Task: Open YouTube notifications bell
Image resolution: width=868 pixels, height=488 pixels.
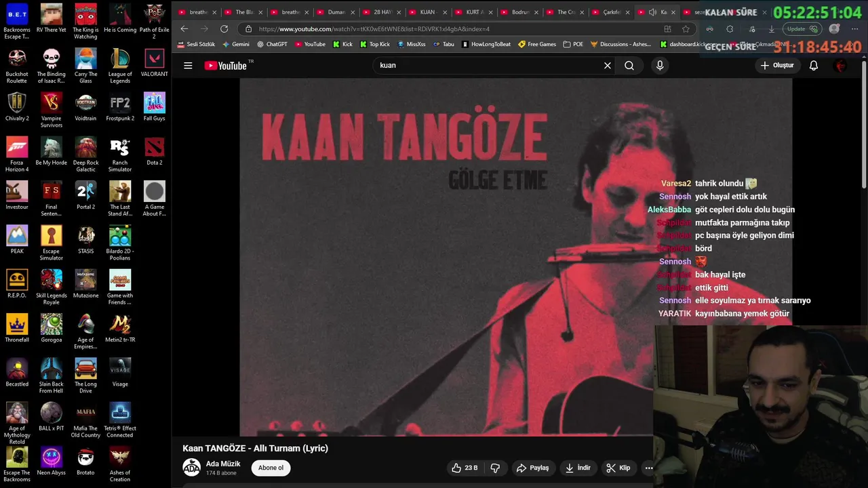Action: pyautogui.click(x=814, y=66)
